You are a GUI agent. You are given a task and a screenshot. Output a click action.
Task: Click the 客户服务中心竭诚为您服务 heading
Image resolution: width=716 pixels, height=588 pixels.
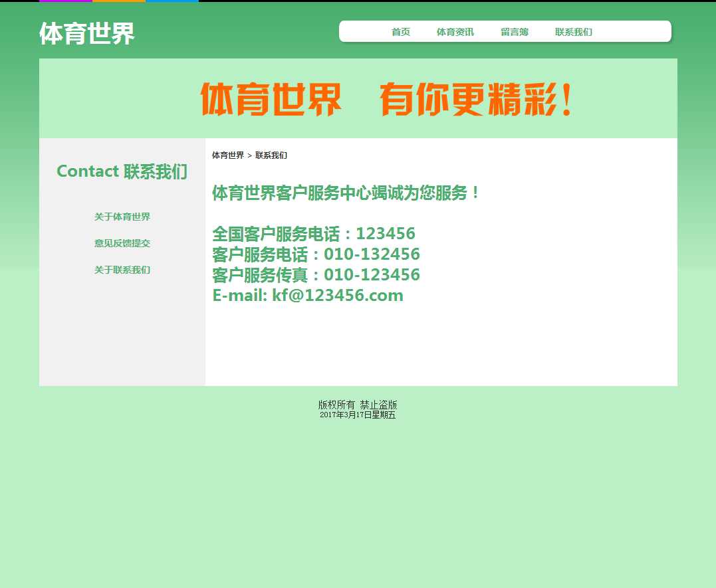[346, 193]
